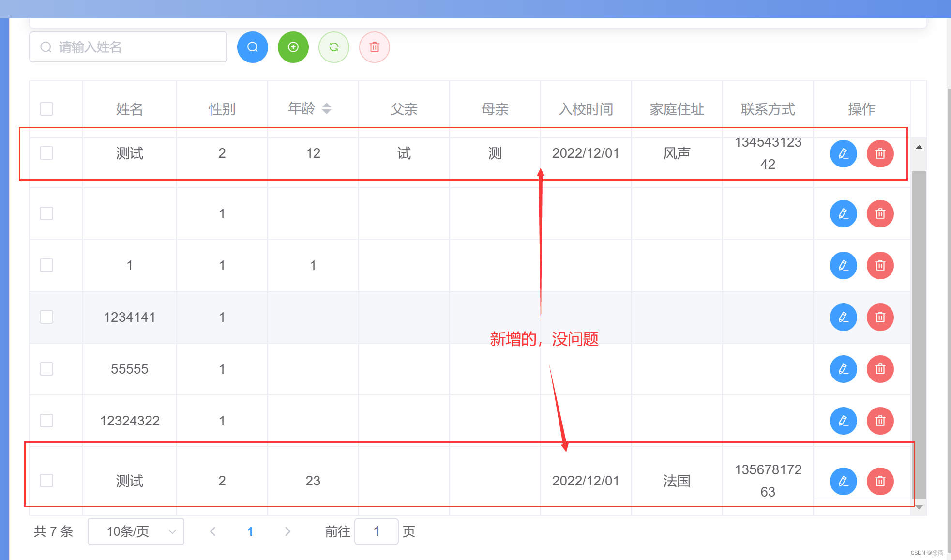Viewport: 951px width, 560px height.
Task: Select checkbox for 测试 row aged 12
Action: tap(46, 153)
